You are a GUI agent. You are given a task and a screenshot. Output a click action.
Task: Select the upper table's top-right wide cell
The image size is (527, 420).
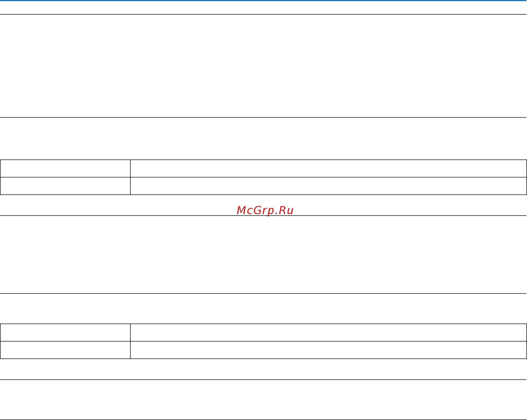328,168
